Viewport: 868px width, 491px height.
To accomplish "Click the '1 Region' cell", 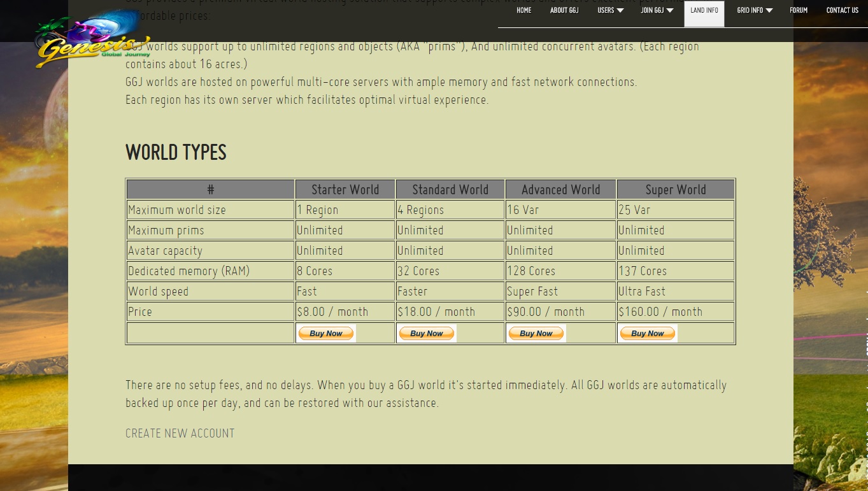I will 345,210.
